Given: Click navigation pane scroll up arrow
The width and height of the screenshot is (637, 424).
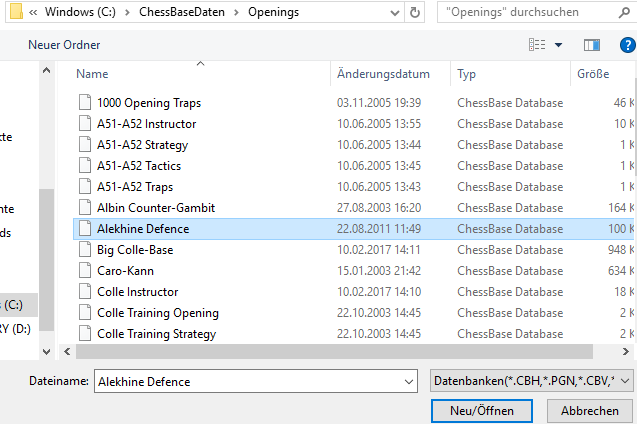Looking at the screenshot, I should pos(47,71).
